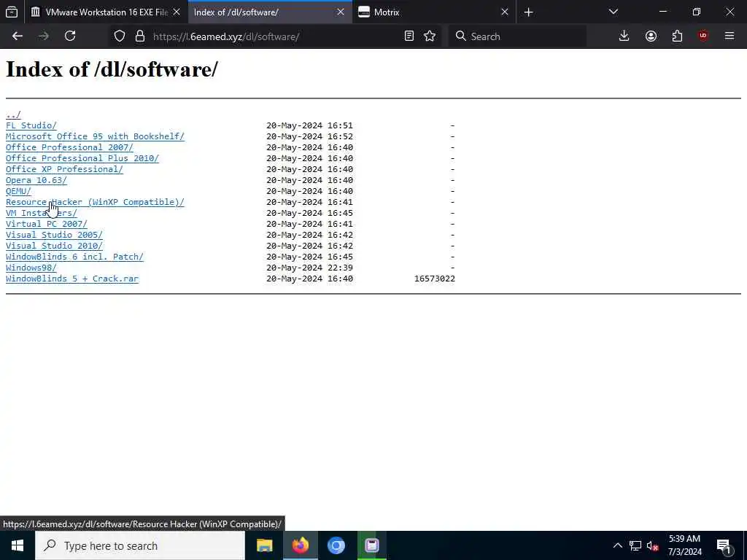This screenshot has height=560, width=747.
Task: Open the Opera 10.63/ folder
Action: point(36,181)
